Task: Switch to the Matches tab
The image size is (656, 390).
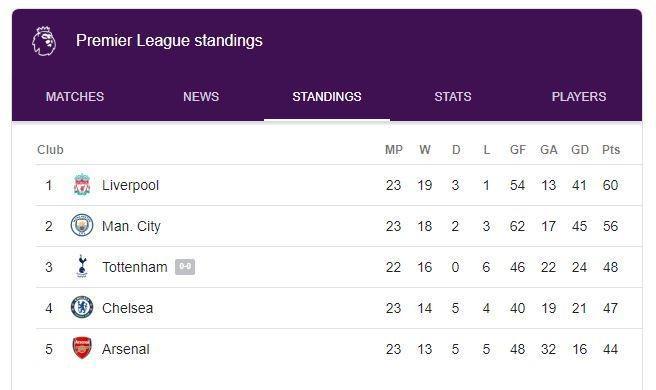Action: [75, 97]
